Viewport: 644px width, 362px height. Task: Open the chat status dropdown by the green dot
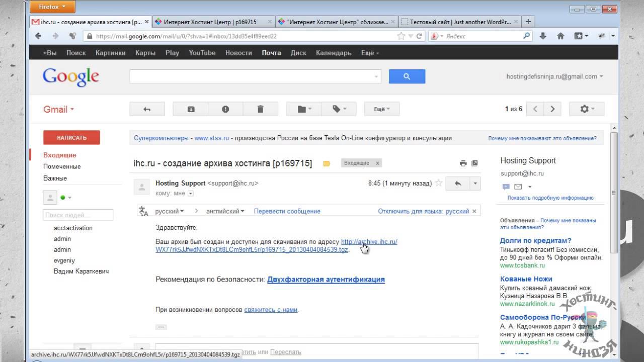[x=69, y=198]
